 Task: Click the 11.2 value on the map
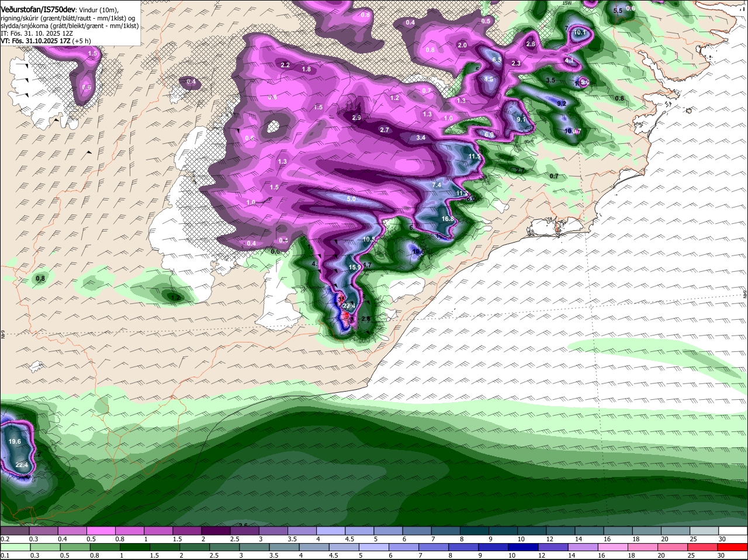462,193
